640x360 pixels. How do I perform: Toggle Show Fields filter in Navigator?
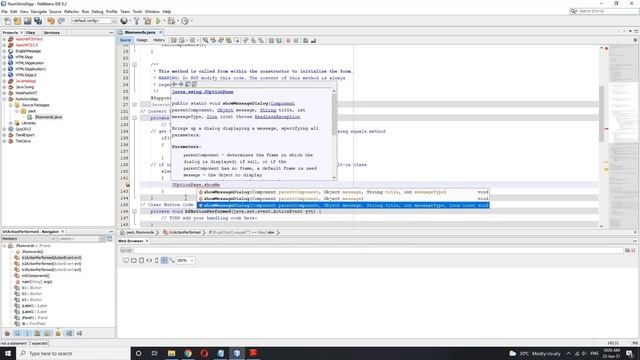coord(17,333)
